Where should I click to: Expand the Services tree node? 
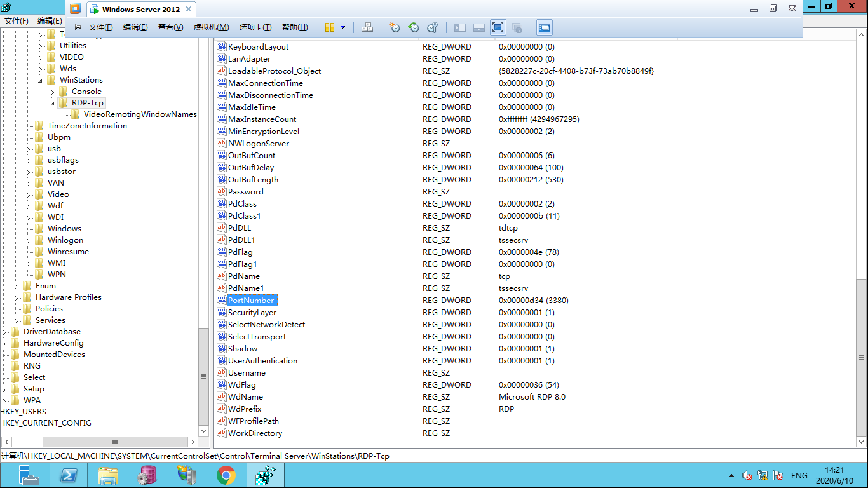[x=17, y=320]
